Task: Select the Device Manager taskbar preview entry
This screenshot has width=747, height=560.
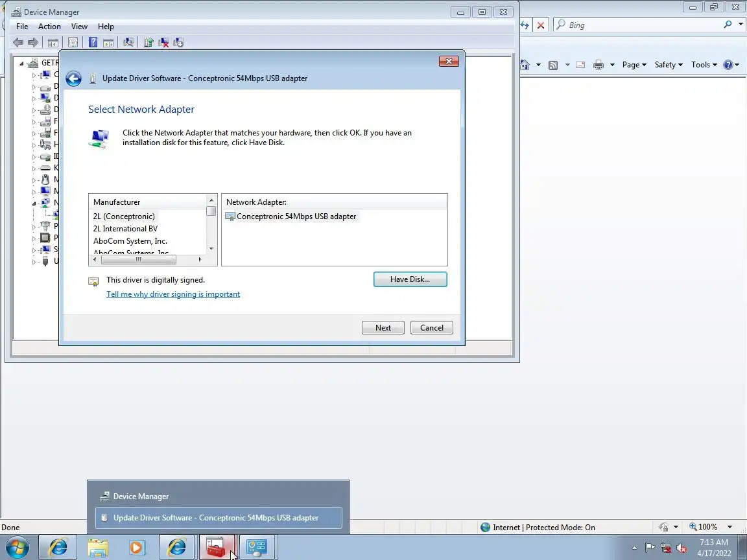Action: (x=219, y=496)
